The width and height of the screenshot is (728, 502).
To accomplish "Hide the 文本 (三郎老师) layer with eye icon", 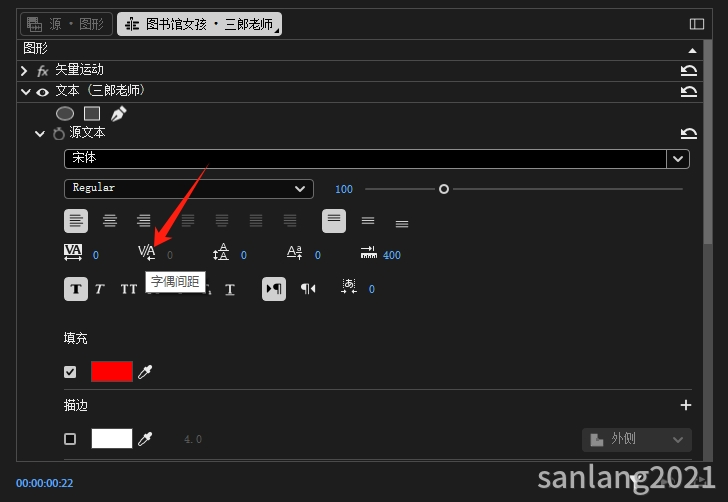I will [x=42, y=92].
